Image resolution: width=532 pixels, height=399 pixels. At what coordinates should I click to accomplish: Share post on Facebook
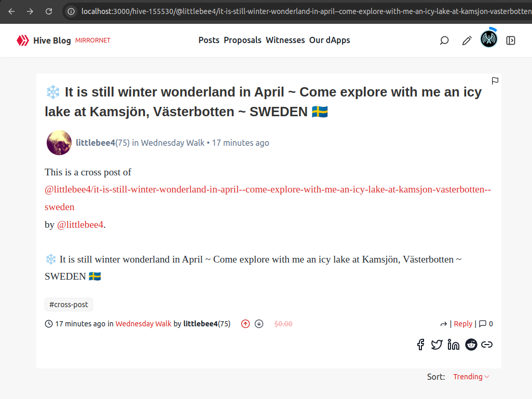tap(420, 345)
